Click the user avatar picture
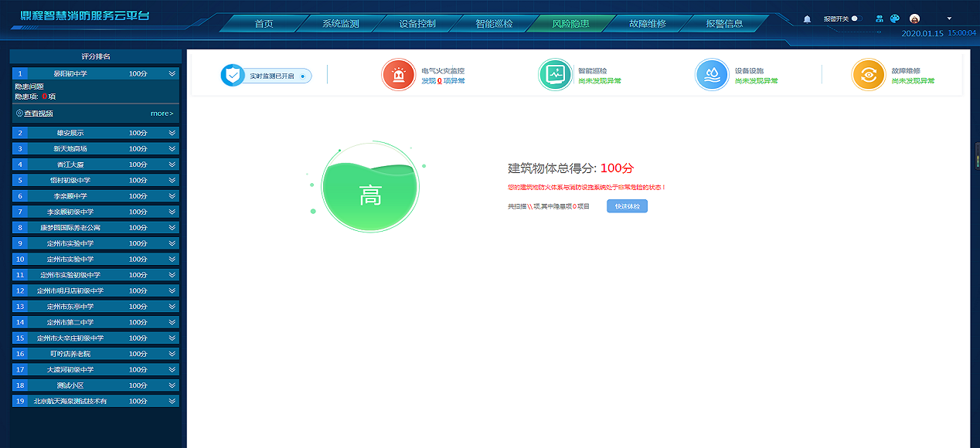The image size is (980, 448). pyautogui.click(x=915, y=19)
